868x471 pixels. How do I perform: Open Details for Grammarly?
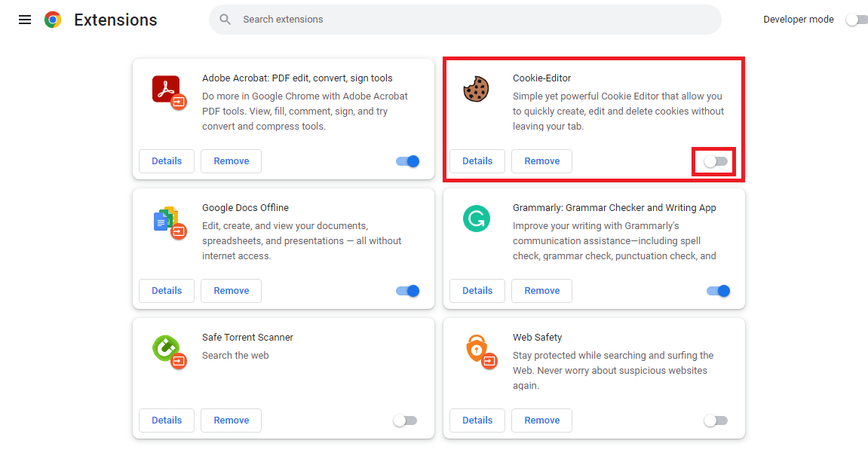point(477,291)
